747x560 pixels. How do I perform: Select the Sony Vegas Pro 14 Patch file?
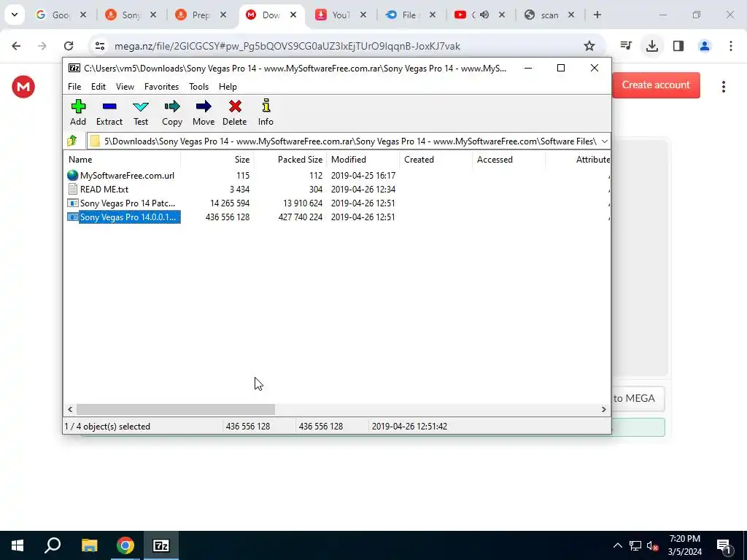point(127,203)
